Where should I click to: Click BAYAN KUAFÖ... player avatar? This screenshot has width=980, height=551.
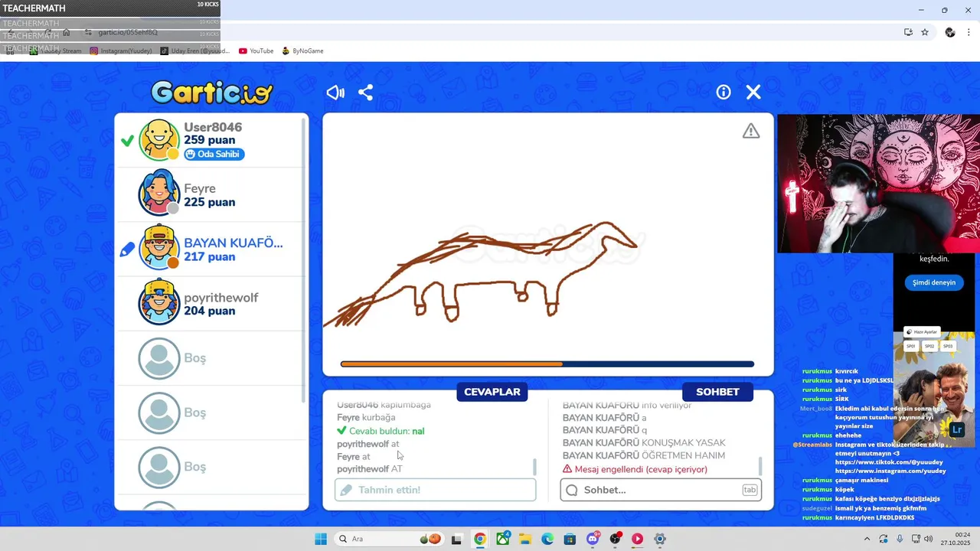[159, 249]
